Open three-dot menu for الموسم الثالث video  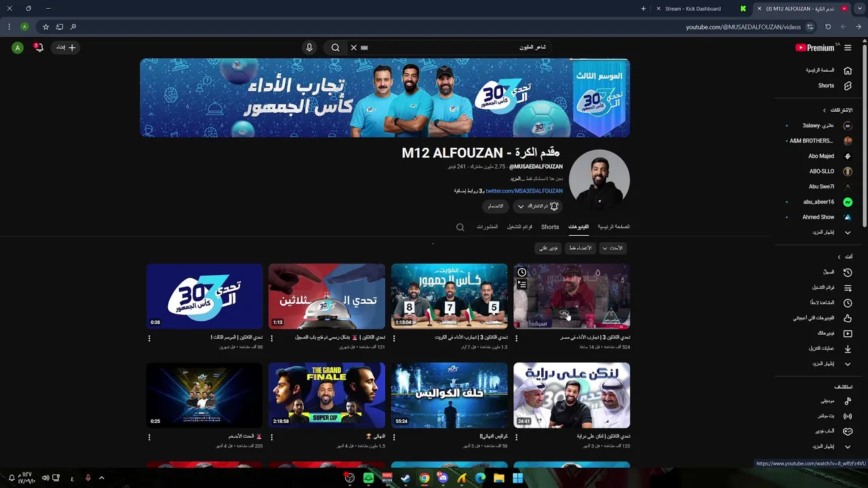pyautogui.click(x=149, y=338)
